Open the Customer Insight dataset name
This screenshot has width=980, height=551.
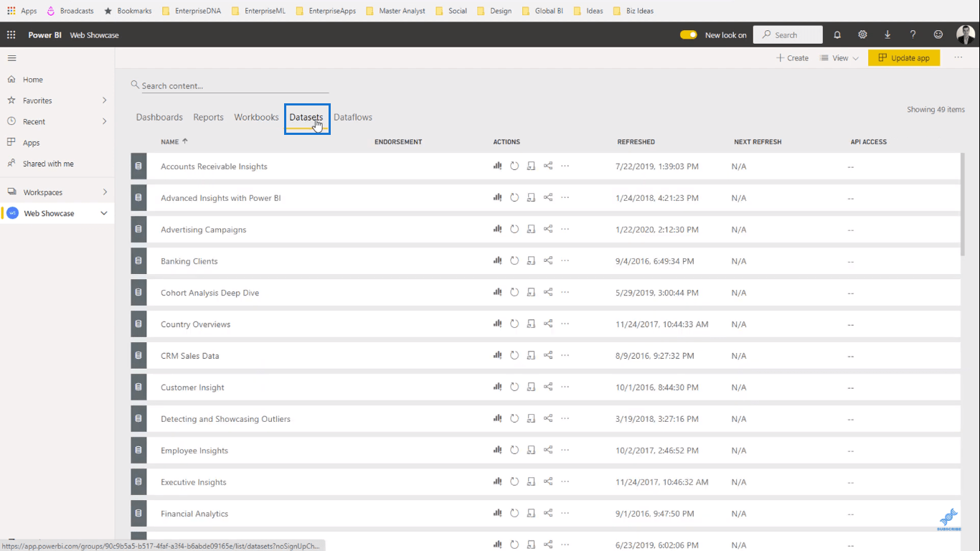pyautogui.click(x=192, y=387)
